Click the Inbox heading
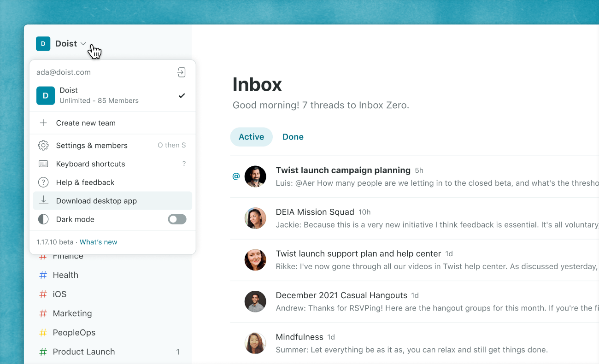Viewport: 599px width, 364px height. pyautogui.click(x=257, y=85)
